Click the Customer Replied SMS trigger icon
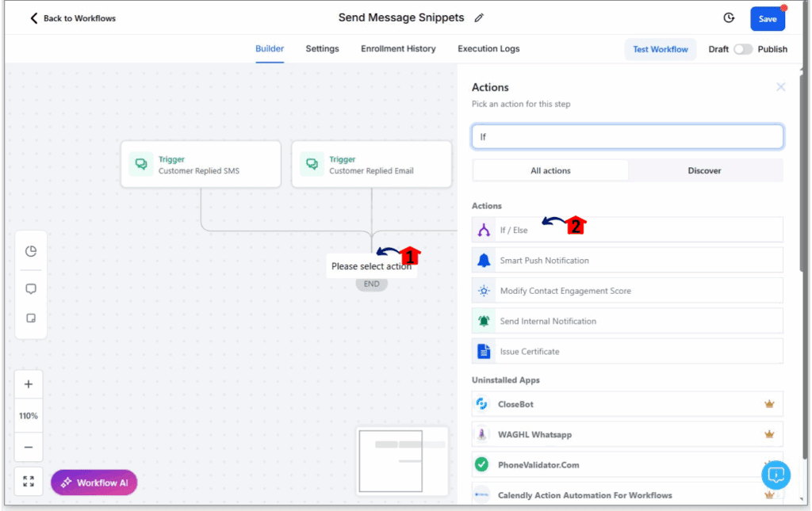Viewport: 812px width, 511px height. [141, 165]
